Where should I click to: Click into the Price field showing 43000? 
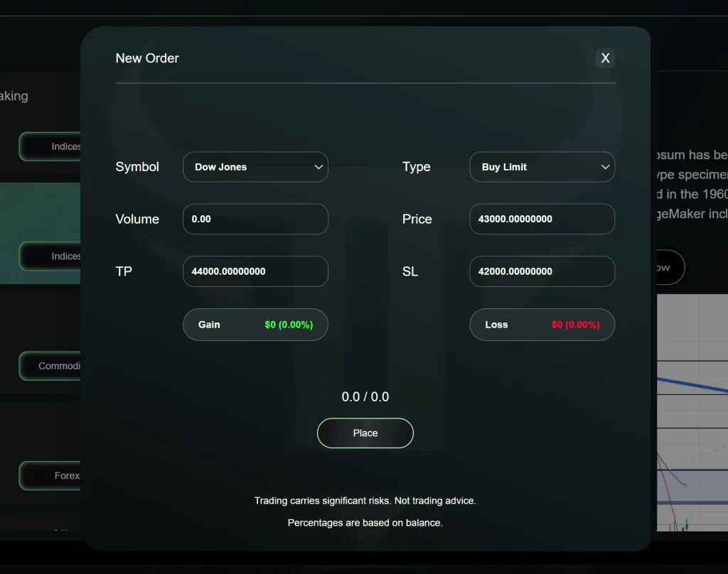(x=542, y=219)
